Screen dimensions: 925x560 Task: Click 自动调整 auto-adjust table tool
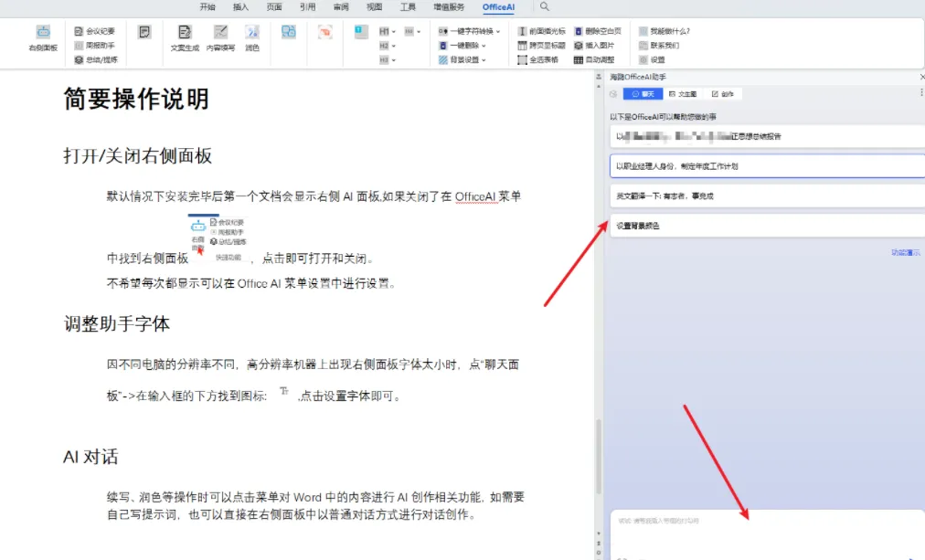pyautogui.click(x=594, y=59)
